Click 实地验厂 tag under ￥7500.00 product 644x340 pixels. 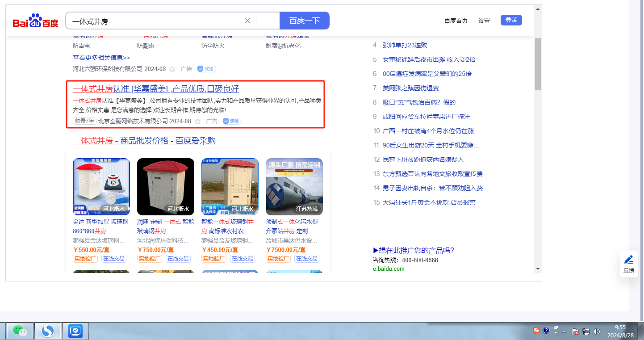278,259
